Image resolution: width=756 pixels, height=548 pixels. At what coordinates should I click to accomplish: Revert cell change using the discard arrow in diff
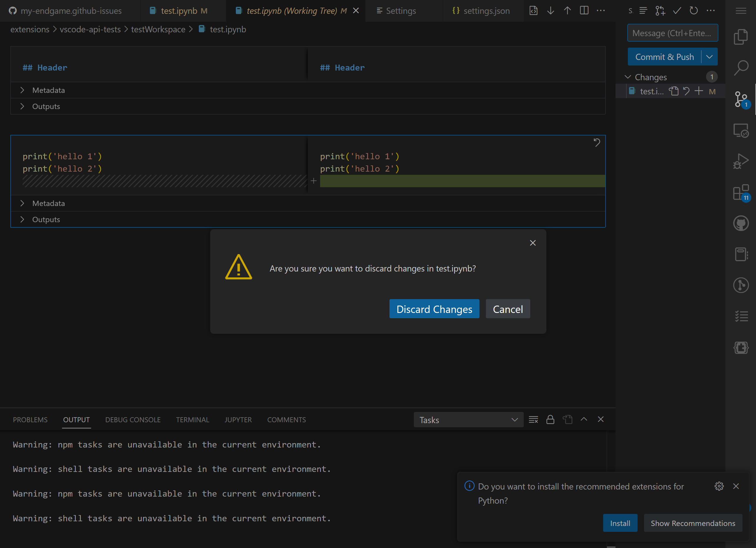click(x=597, y=143)
